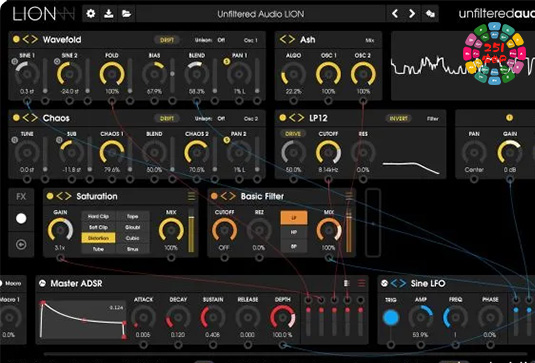
Task: Select Hard Clip saturation mode
Action: coord(98,216)
